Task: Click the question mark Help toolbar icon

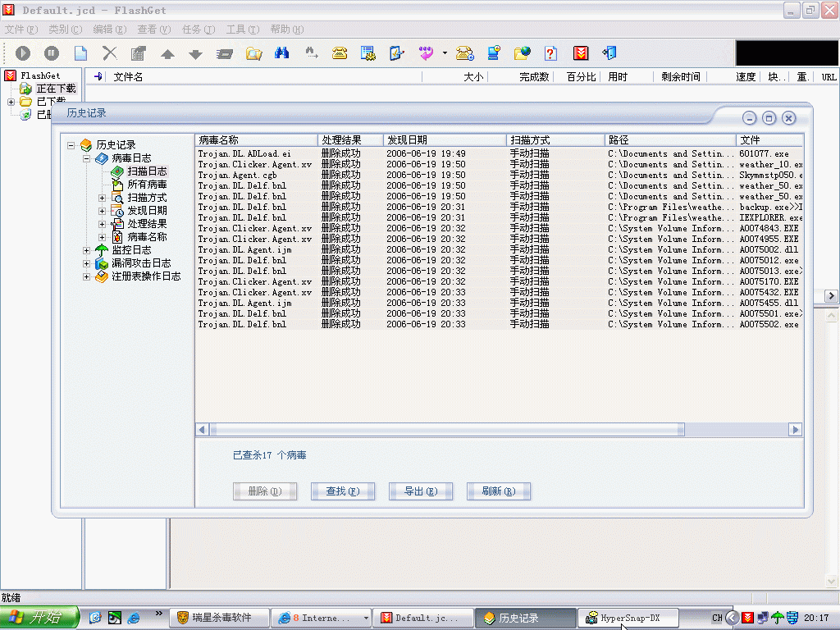Action: (x=550, y=53)
